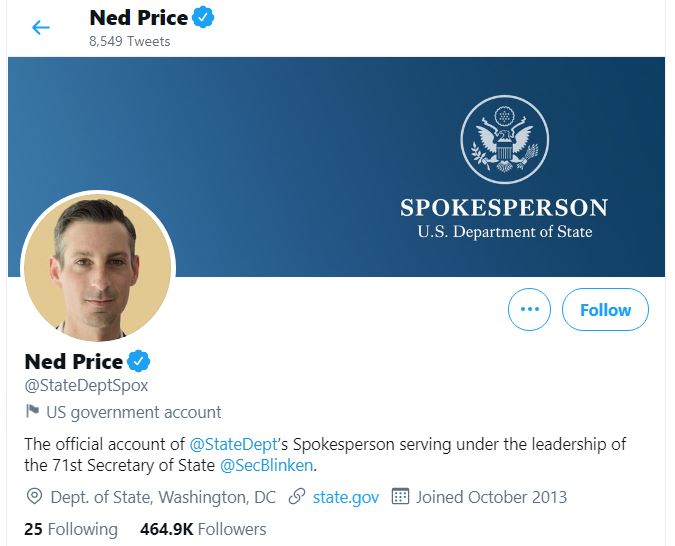Follow Ned Price

coord(605,309)
